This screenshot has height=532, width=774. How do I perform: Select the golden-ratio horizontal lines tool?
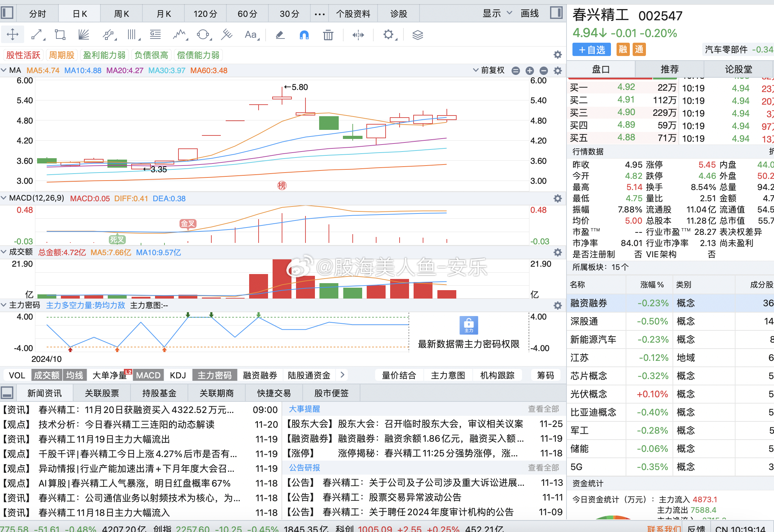(156, 35)
